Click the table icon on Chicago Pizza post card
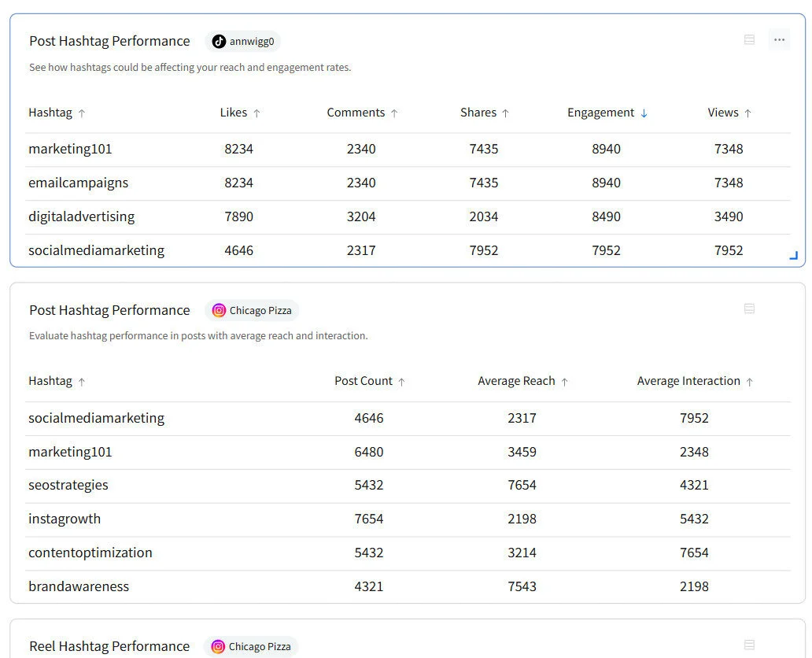 (x=749, y=308)
